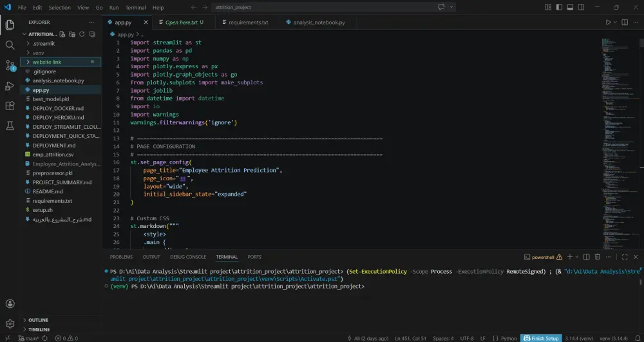Refresh the Explorer file tree
The height and width of the screenshot is (342, 644).
pyautogui.click(x=82, y=34)
